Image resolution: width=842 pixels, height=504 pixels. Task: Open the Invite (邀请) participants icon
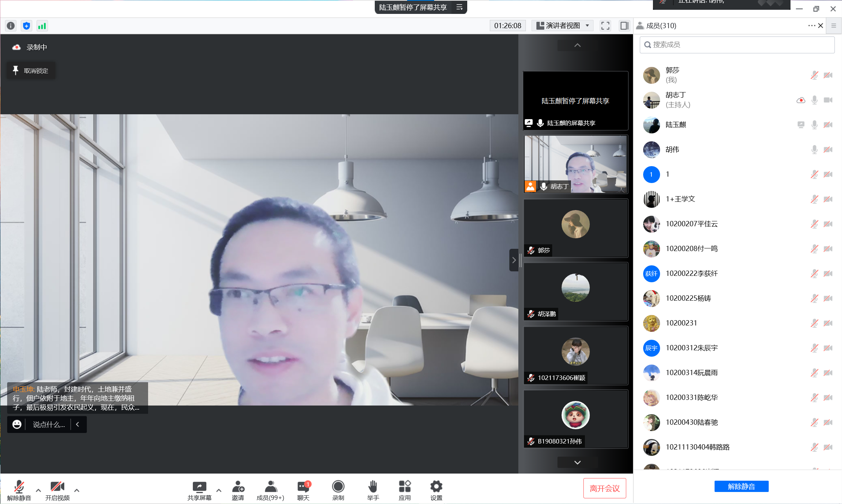[x=238, y=490]
